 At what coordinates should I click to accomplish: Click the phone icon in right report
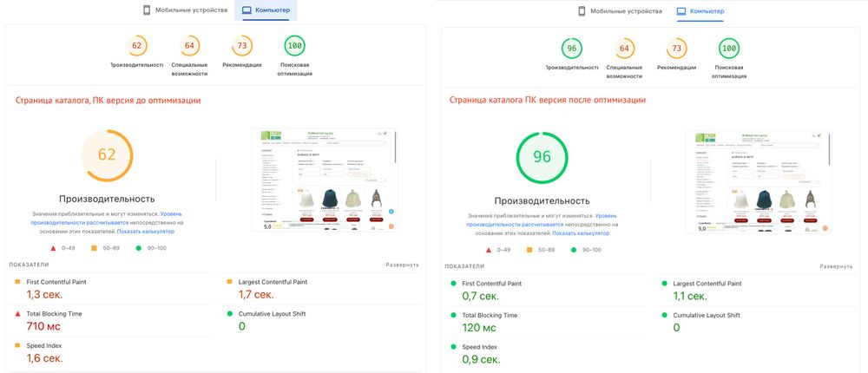[582, 11]
